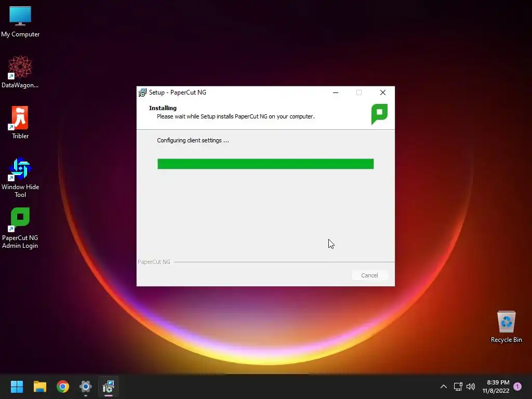Screen dimensions: 532x399
Task: Show hidden system tray icons
Action: pyautogui.click(x=444, y=387)
